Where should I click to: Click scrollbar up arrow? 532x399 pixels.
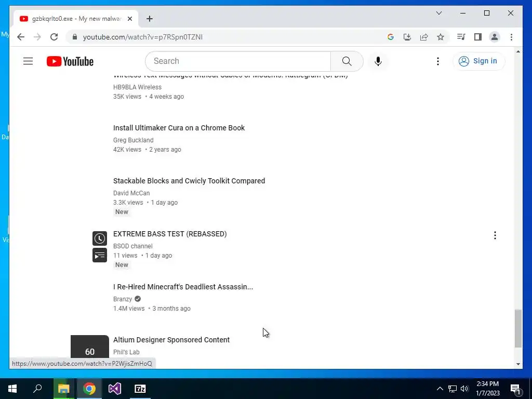[x=518, y=51]
